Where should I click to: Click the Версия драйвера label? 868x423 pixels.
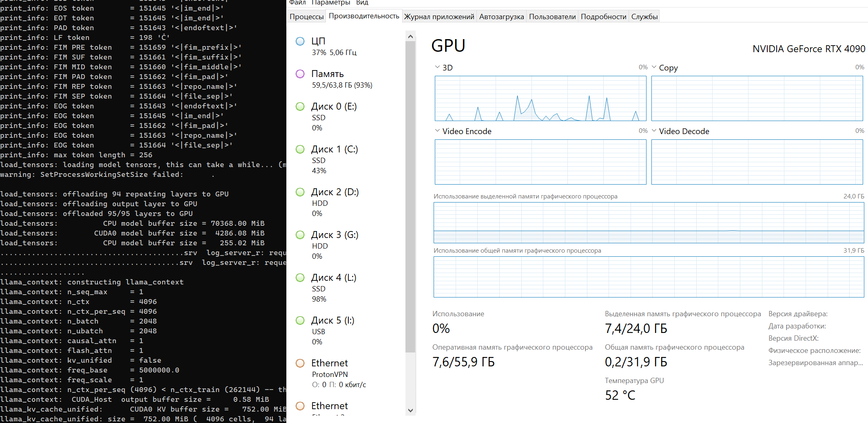point(798,314)
